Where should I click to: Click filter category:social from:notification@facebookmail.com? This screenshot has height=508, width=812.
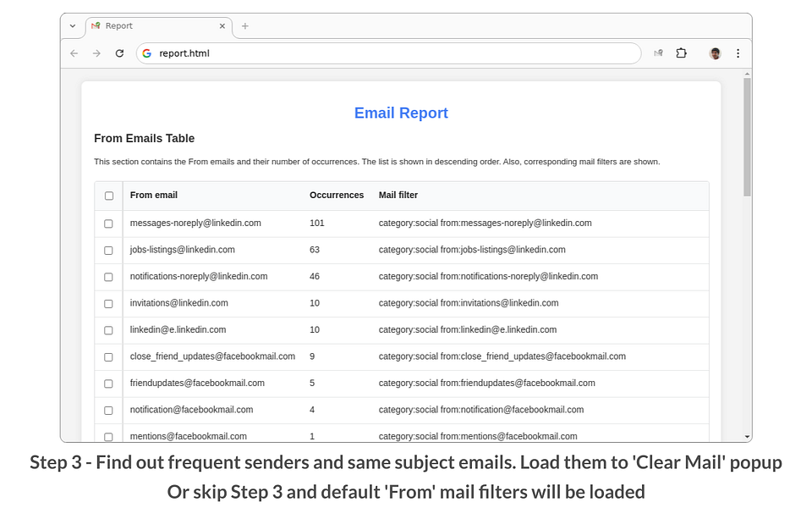point(481,410)
